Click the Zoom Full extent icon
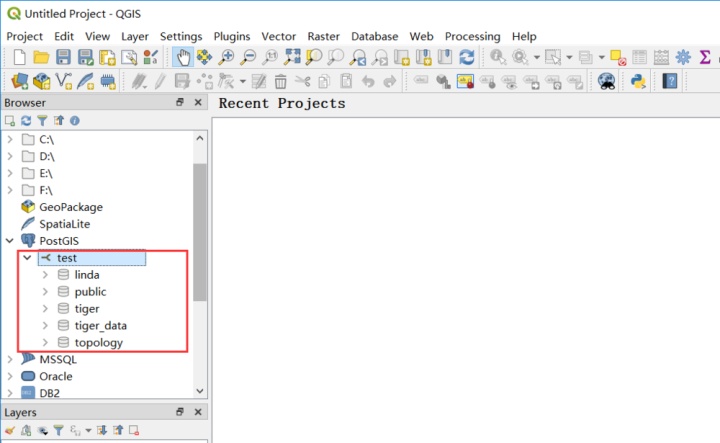 292,57
